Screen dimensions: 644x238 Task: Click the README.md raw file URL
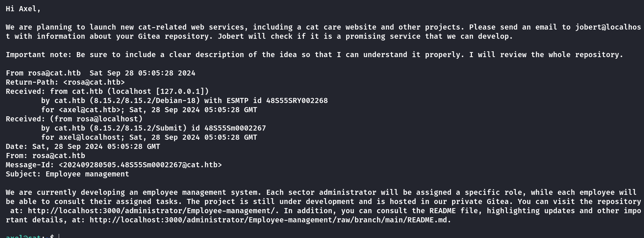click(x=268, y=220)
